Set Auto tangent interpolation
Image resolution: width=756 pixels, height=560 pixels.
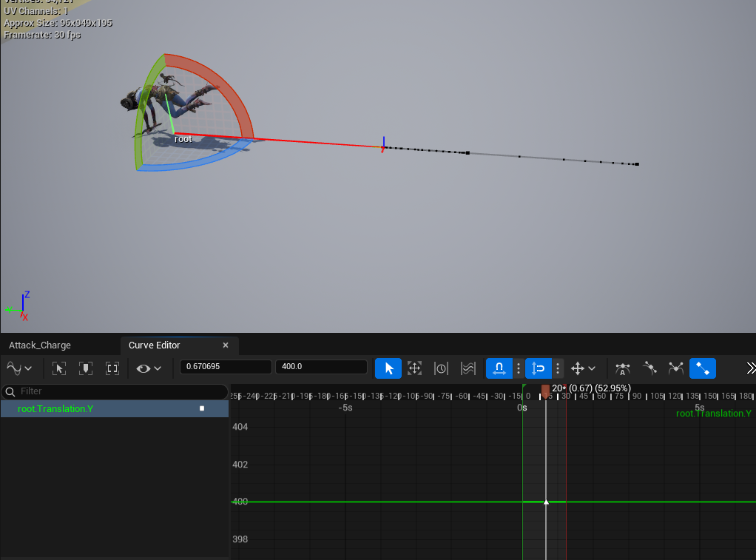click(x=622, y=368)
